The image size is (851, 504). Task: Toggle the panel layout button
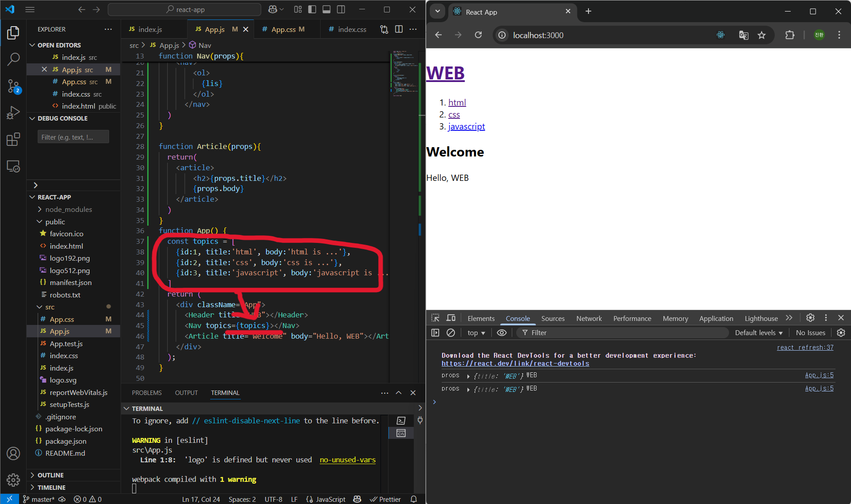point(326,9)
